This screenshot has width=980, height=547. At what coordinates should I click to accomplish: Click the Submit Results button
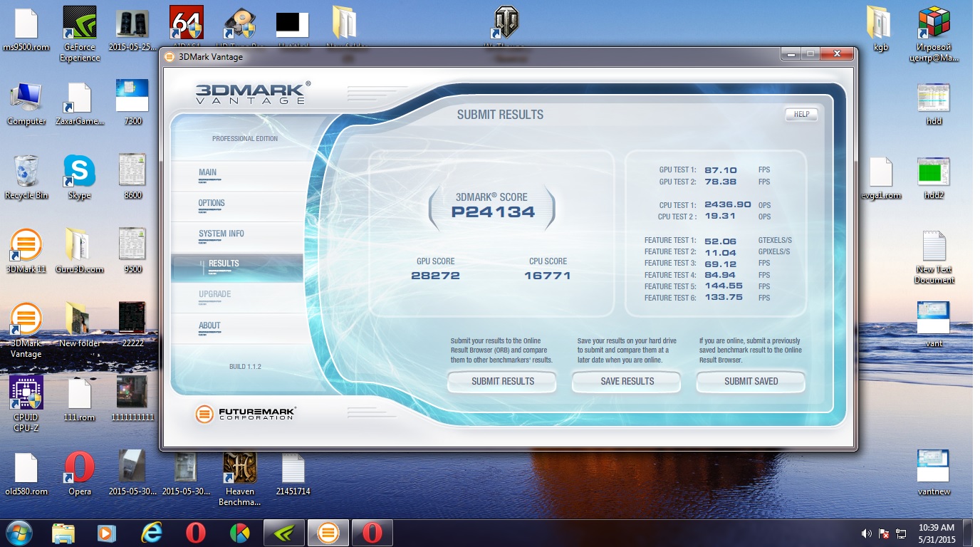(x=502, y=382)
